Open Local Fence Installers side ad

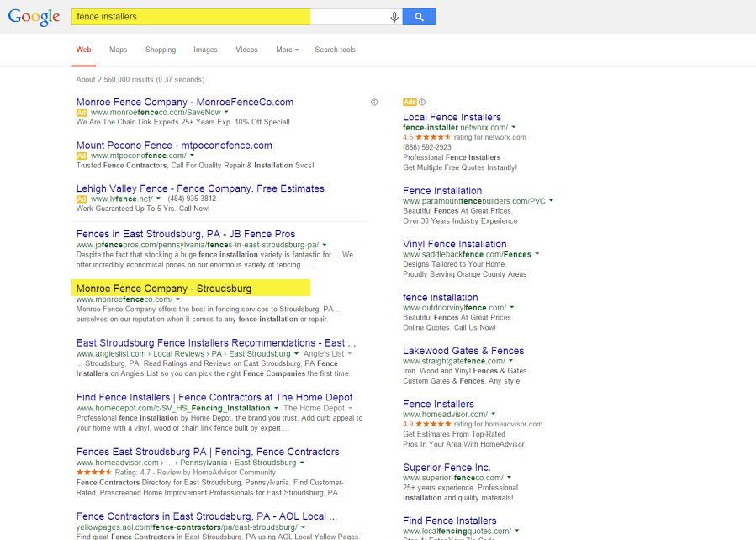[452, 117]
